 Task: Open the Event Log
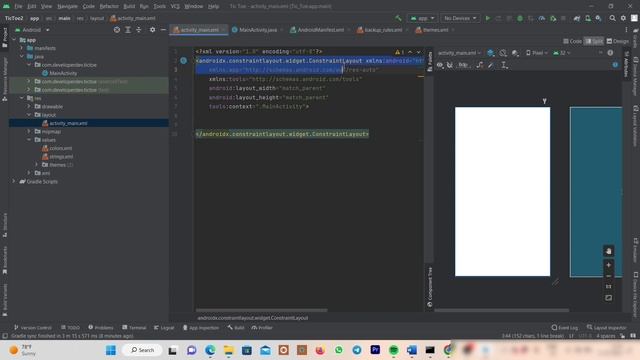click(x=564, y=328)
